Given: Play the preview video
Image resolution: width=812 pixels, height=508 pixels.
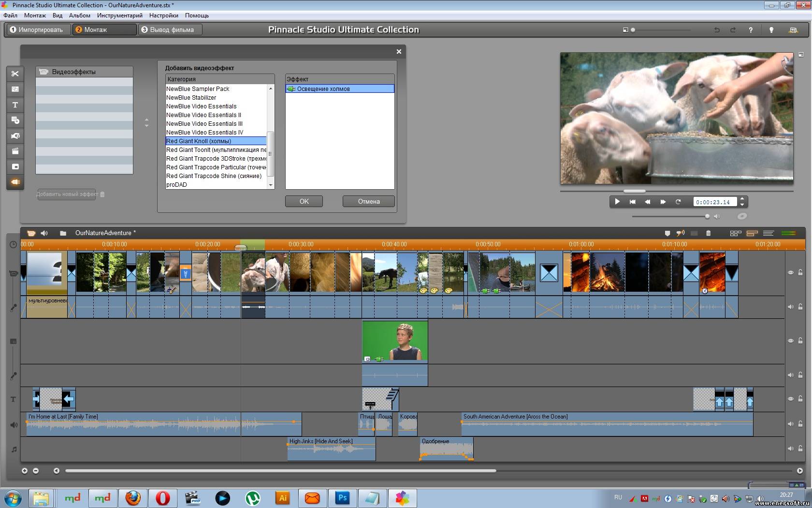Looking at the screenshot, I should 617,202.
